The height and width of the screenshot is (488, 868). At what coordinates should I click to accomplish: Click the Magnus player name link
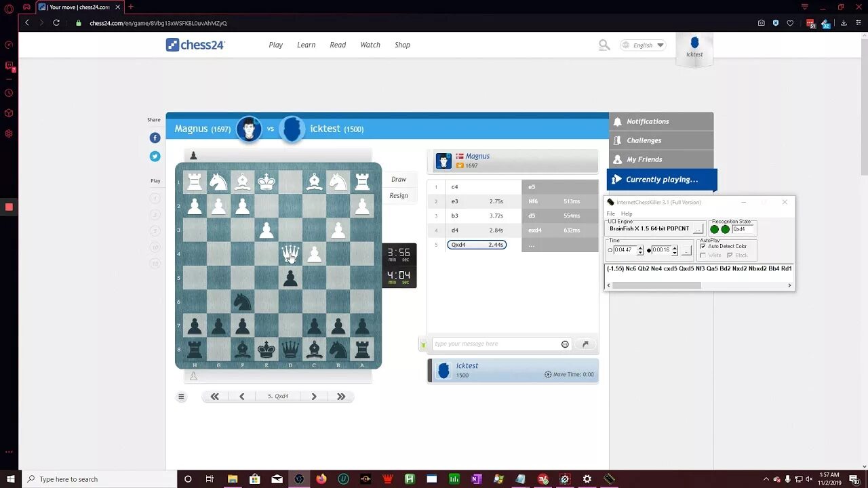point(477,156)
